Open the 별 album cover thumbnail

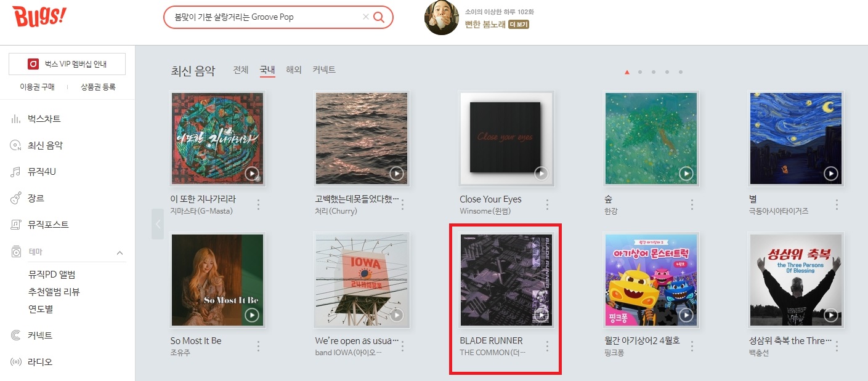click(x=795, y=138)
